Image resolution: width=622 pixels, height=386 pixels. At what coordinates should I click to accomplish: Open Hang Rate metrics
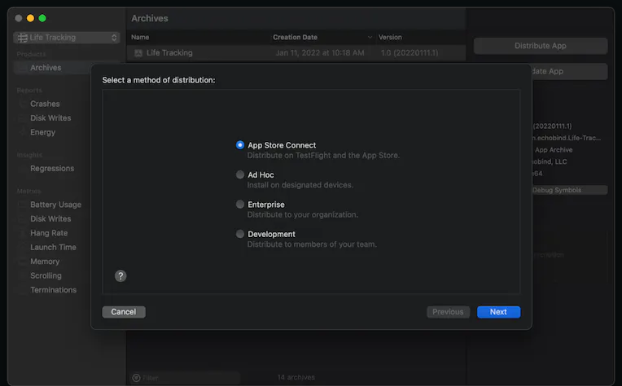(x=49, y=233)
